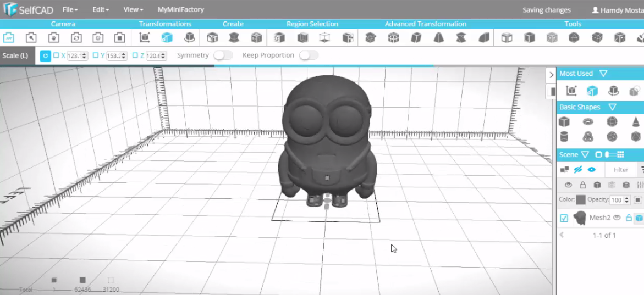Turn on the Symmetry switch
The image size is (644, 295).
[223, 55]
